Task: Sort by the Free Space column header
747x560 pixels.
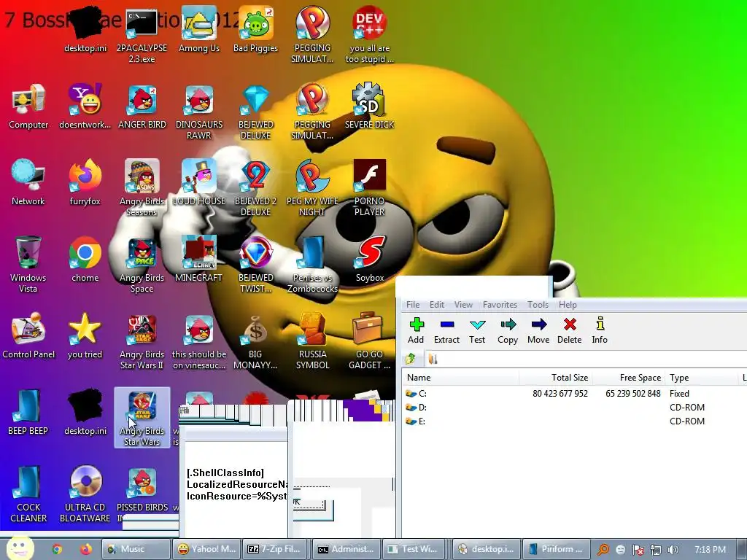Action: [628, 378]
